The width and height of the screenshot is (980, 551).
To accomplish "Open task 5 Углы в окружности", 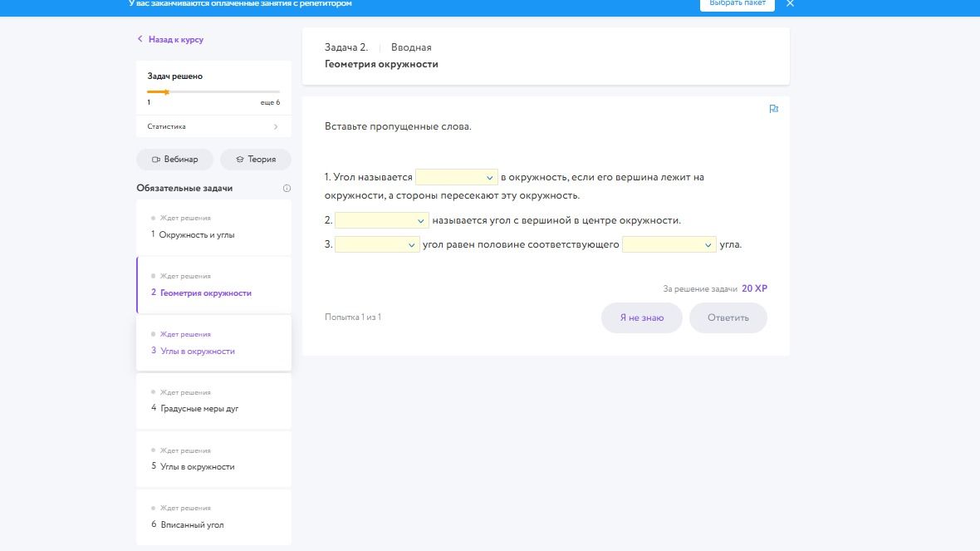I will point(213,459).
